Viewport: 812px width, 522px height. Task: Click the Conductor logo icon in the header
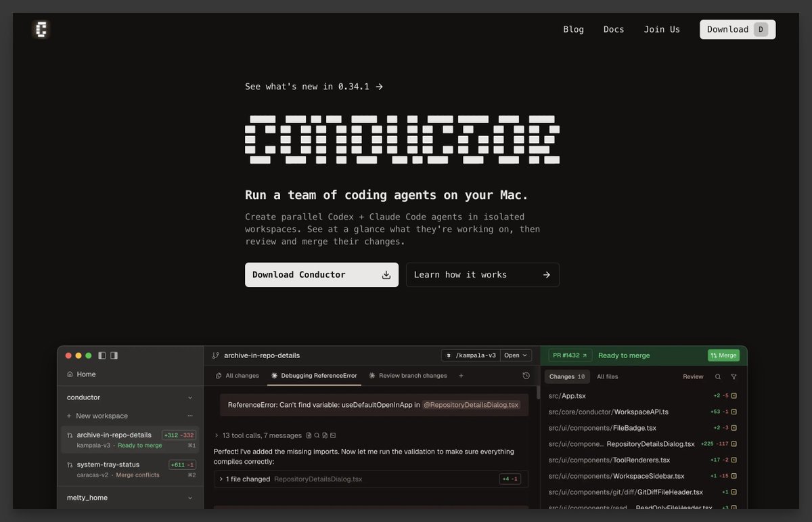[41, 29]
